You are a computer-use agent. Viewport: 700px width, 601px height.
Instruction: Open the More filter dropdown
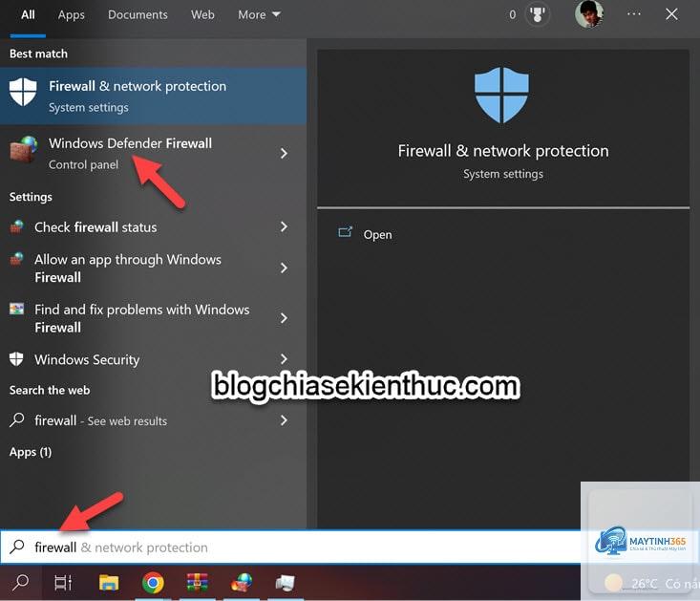[259, 14]
